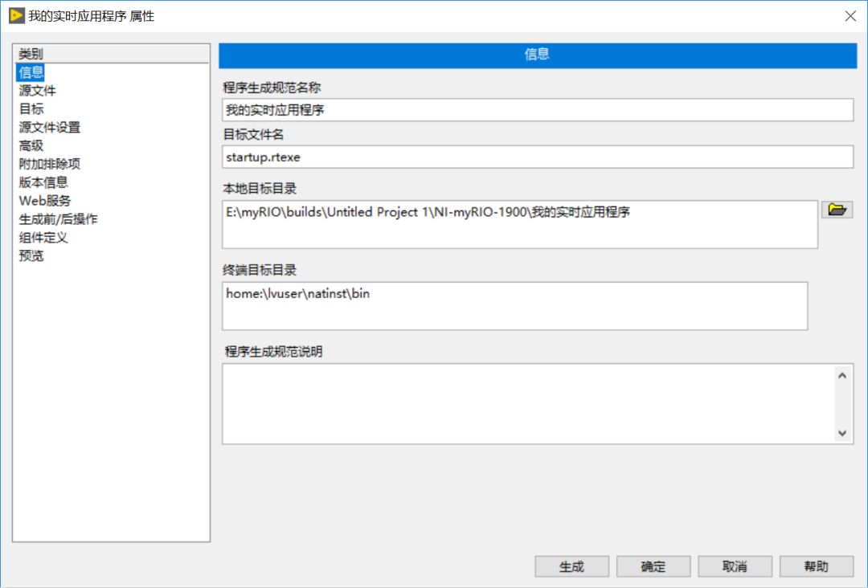
Task: Switch to the 目标 category
Action: click(x=30, y=108)
